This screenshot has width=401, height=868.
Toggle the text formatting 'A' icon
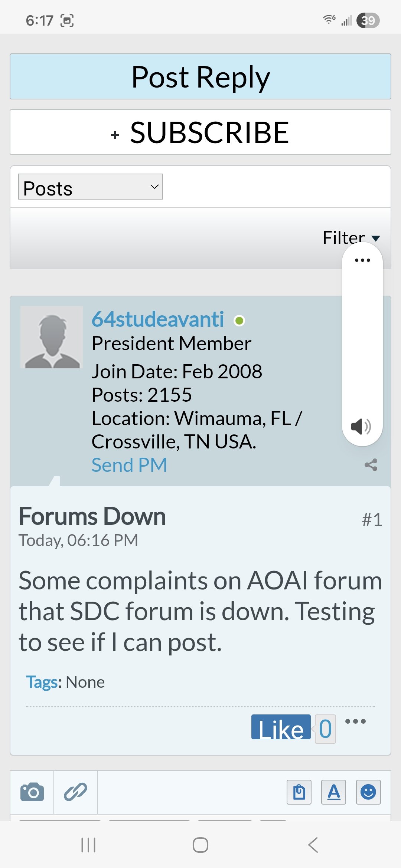(333, 792)
